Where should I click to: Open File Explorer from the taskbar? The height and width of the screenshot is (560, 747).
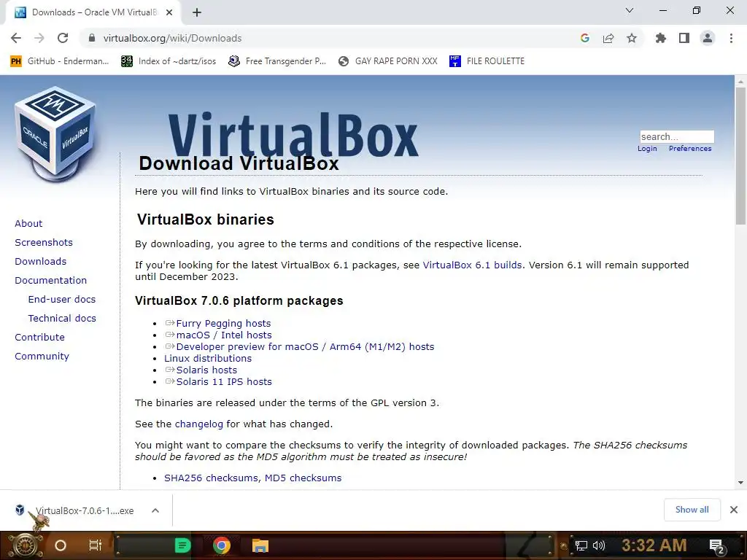(x=260, y=545)
